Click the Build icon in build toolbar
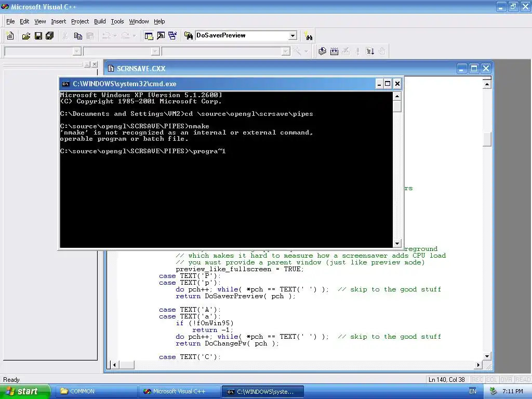 [x=334, y=51]
